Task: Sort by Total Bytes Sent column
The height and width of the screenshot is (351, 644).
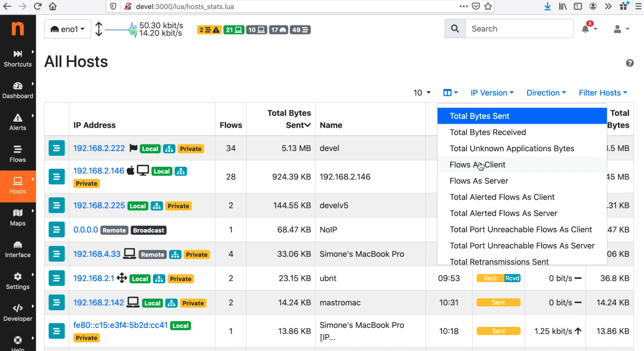Action: [289, 119]
